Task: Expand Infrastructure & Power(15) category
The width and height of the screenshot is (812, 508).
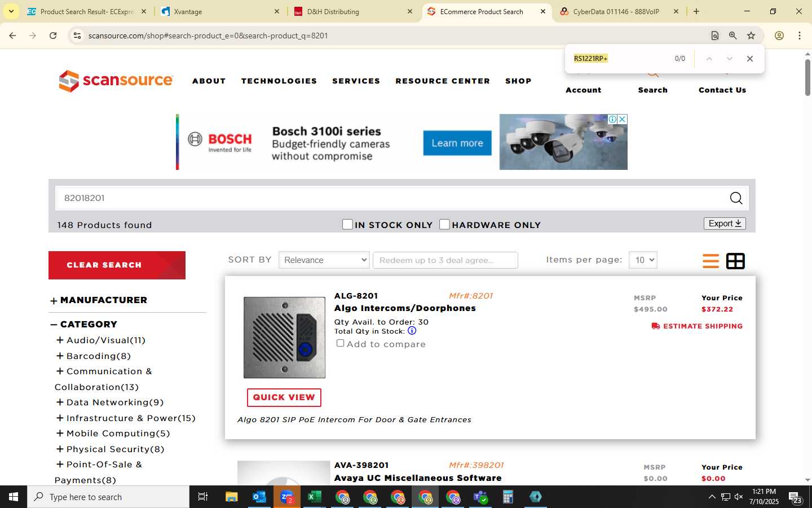Action: (60, 418)
